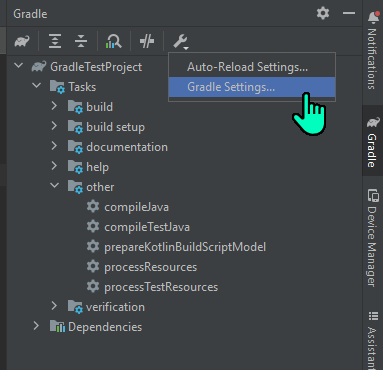The width and height of the screenshot is (383, 370).
Task: Select the compileJava task text
Action: pyautogui.click(x=137, y=207)
